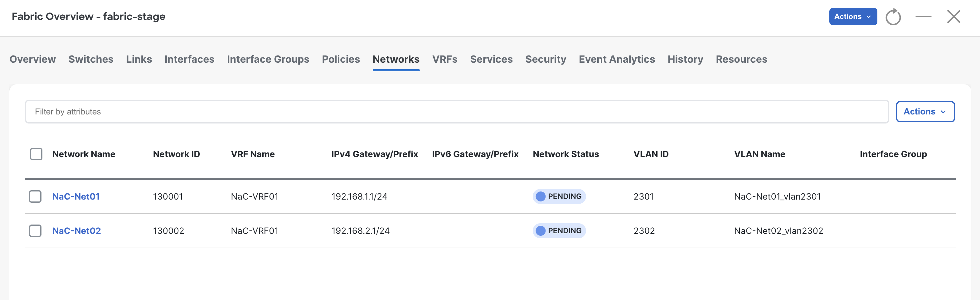Click NaC-VRF01 in the NaC-Net01 row

pyautogui.click(x=255, y=196)
